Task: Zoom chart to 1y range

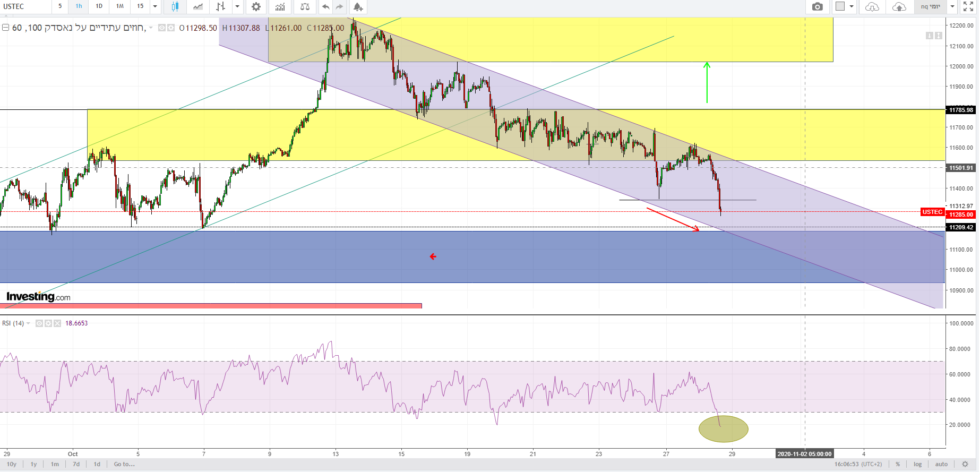Action: [x=33, y=464]
